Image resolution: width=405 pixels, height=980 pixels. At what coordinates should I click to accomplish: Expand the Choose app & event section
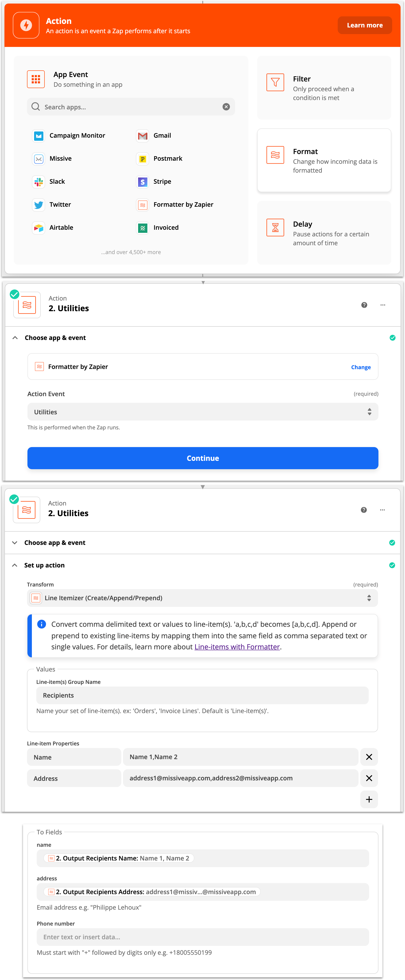[x=14, y=542]
